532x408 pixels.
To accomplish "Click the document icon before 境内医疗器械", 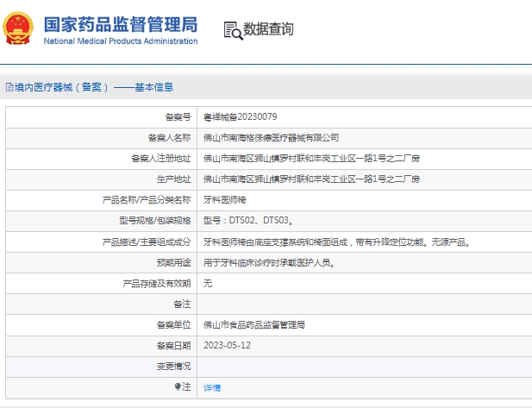I will pyautogui.click(x=9, y=87).
